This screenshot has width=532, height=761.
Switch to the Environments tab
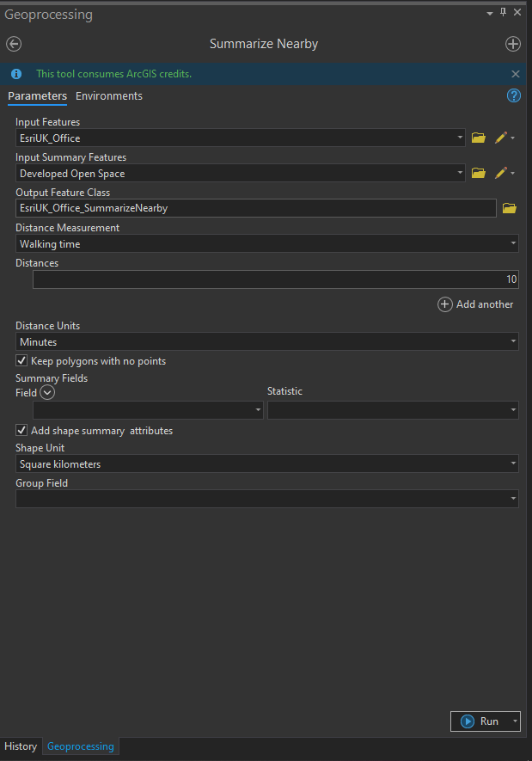[x=109, y=96]
